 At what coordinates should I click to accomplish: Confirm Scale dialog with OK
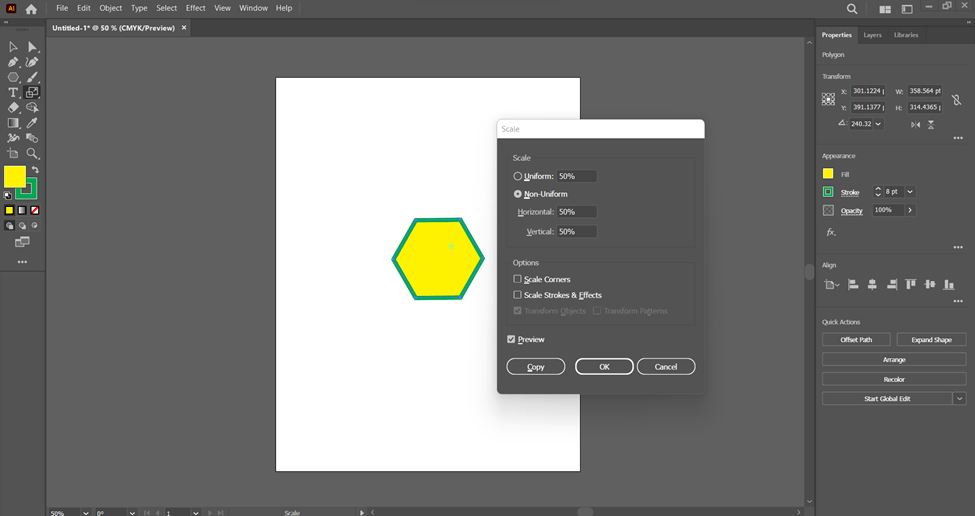(604, 367)
